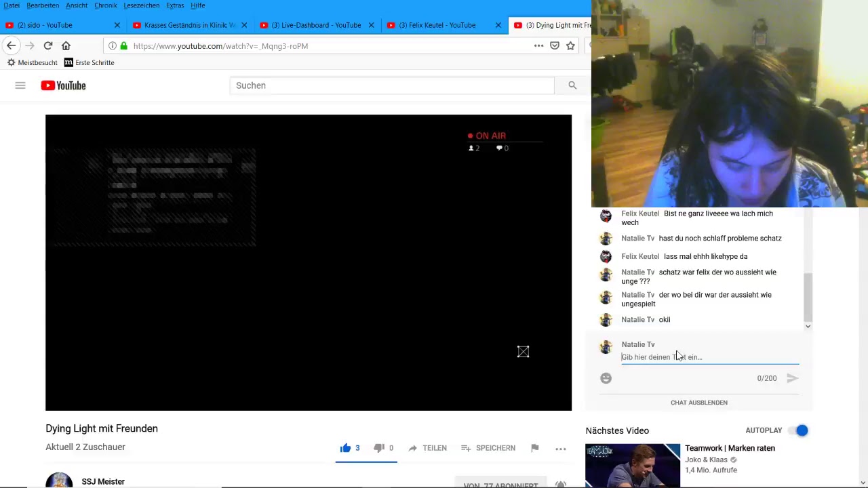Screen dimensions: 868x488
Task: Close the Live-Dashboard - YouTube tab
Action: (x=371, y=25)
